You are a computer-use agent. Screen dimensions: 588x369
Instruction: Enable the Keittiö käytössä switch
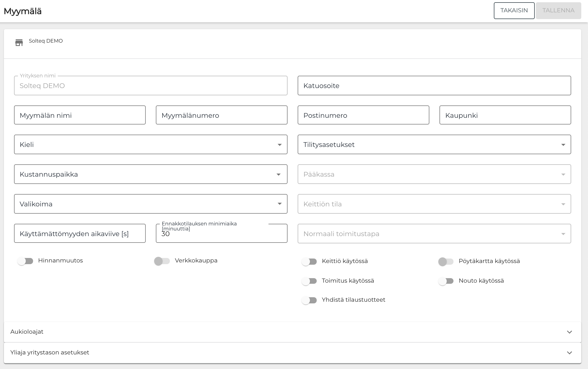click(309, 262)
